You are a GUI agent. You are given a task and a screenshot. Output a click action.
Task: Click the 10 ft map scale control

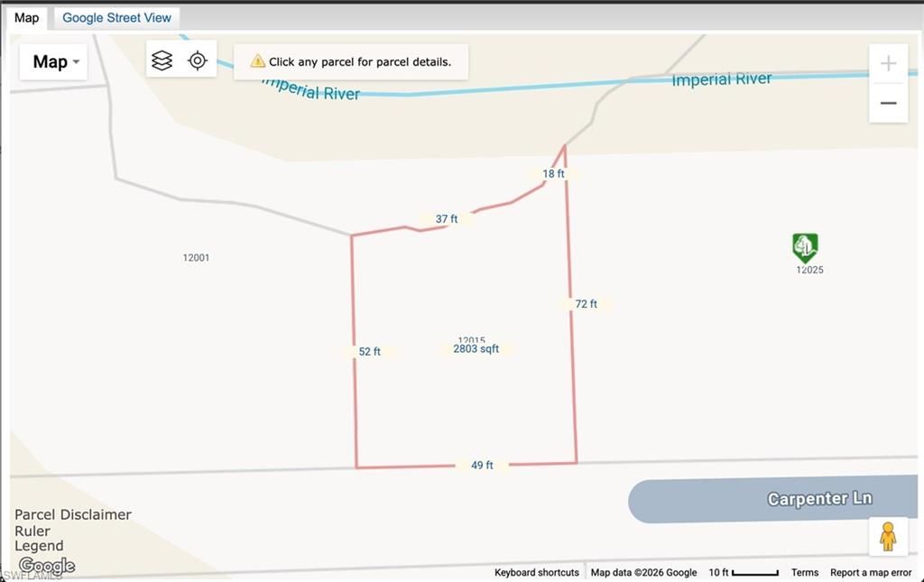coord(744,572)
